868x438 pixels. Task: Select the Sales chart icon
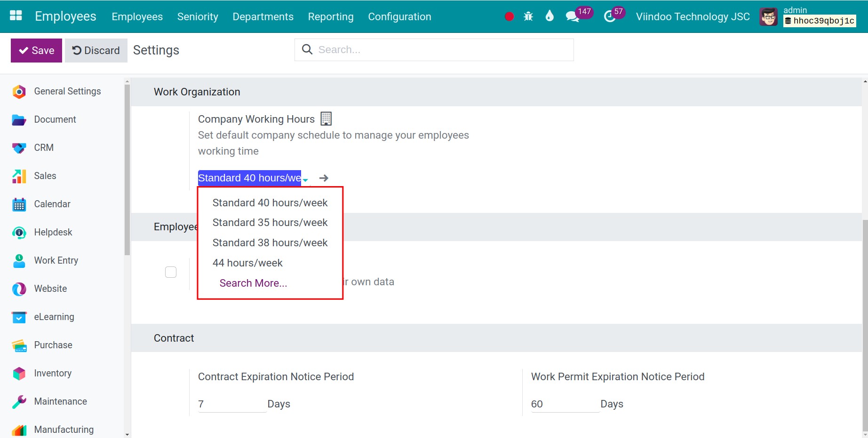pyautogui.click(x=19, y=176)
